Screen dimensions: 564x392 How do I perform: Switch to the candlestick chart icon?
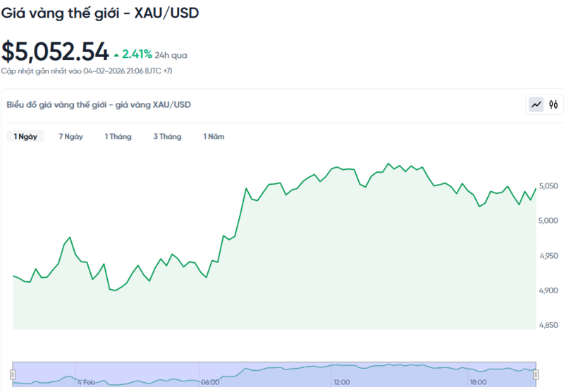point(554,105)
